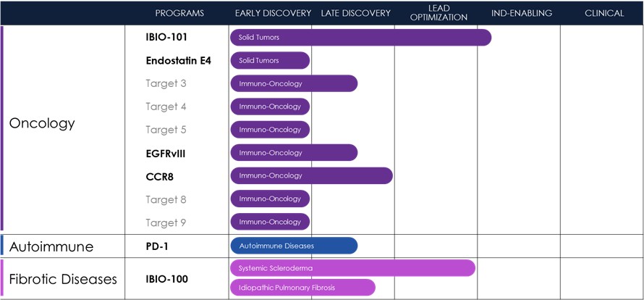Select the Autoimmune category label
Viewport: 644px width, 300px height.
[x=51, y=246]
